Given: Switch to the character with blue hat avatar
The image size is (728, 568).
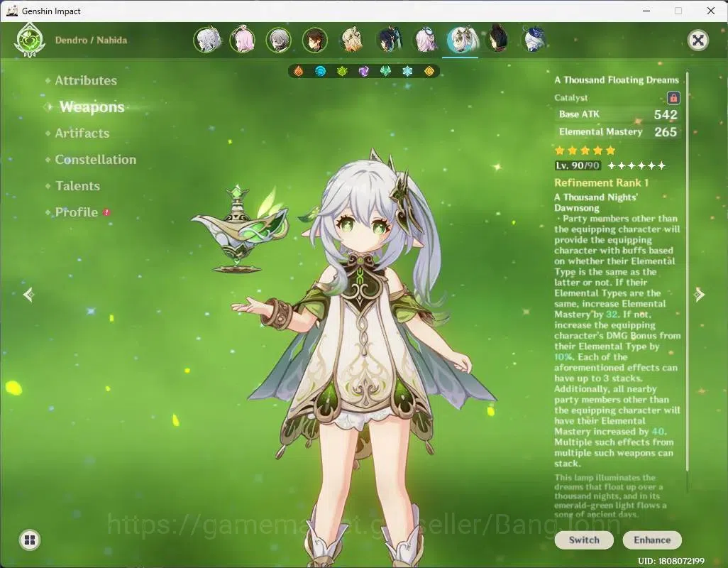Looking at the screenshot, I should (534, 40).
